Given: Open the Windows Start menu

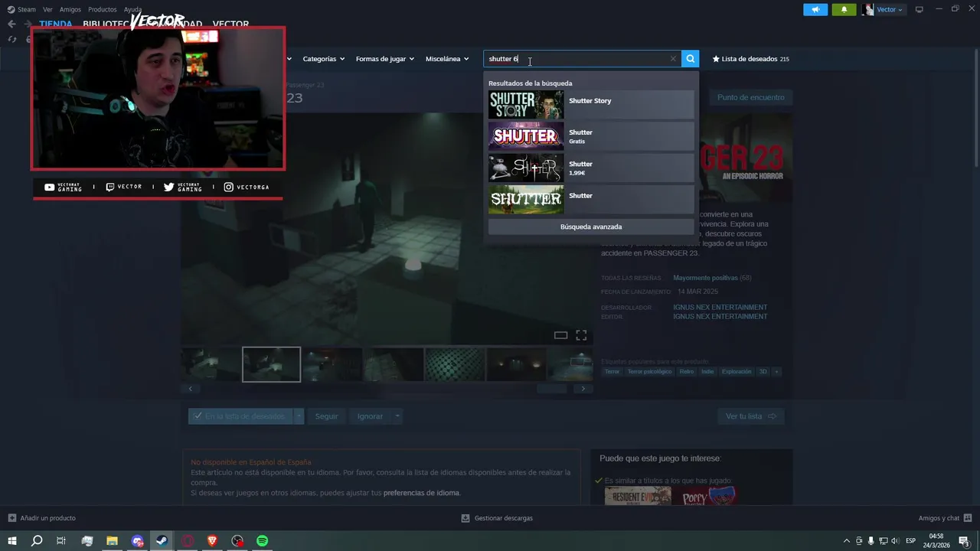Looking at the screenshot, I should point(12,541).
